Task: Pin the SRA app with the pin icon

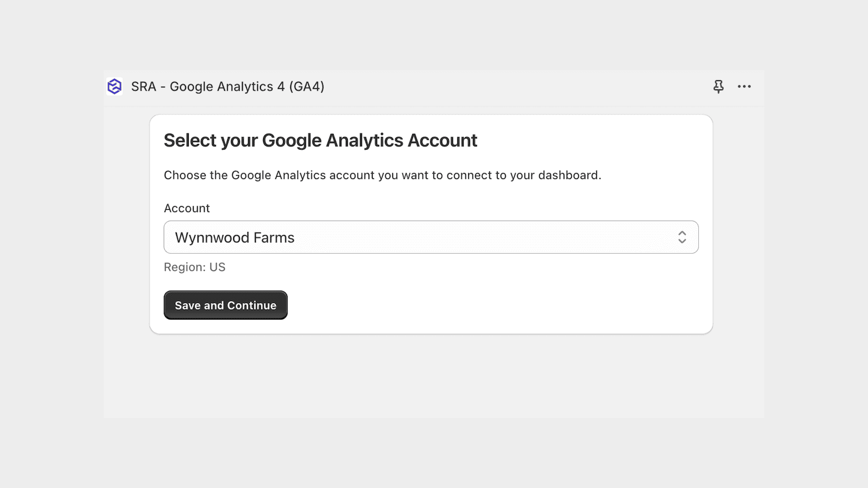Action: 718,86
